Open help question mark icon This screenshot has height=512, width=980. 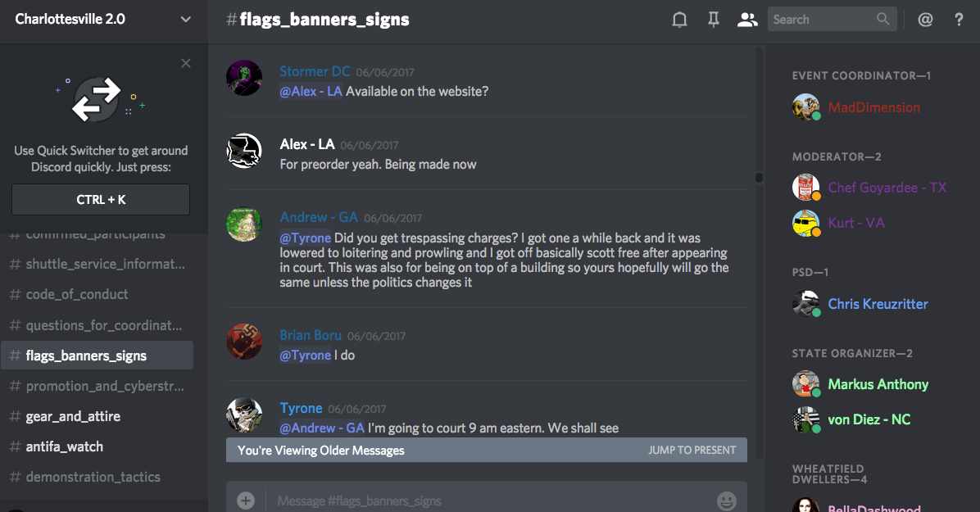959,20
